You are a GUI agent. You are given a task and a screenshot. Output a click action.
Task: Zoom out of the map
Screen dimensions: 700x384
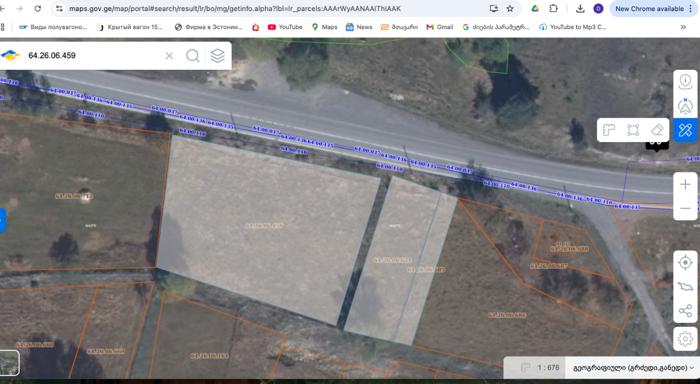click(x=685, y=209)
